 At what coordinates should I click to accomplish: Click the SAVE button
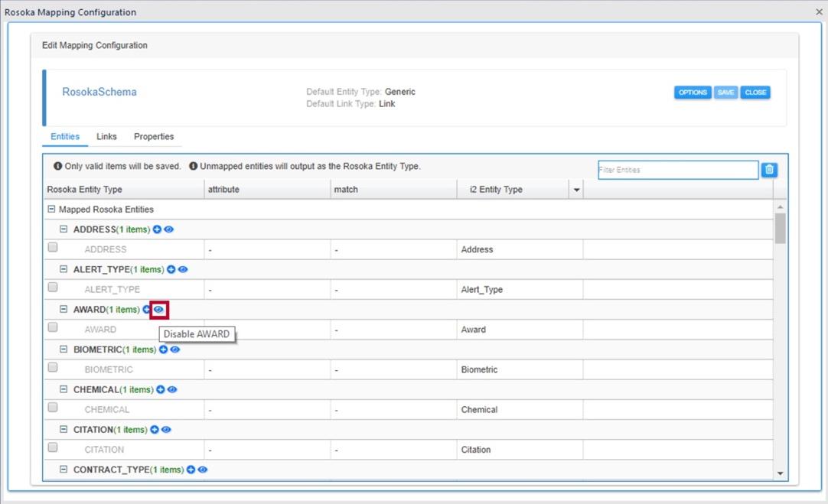click(725, 92)
